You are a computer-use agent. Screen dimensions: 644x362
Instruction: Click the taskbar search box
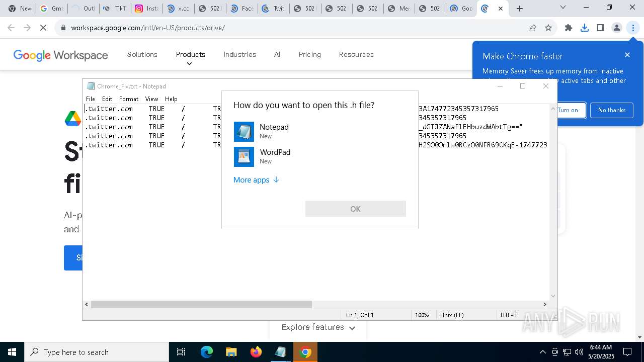point(97,352)
